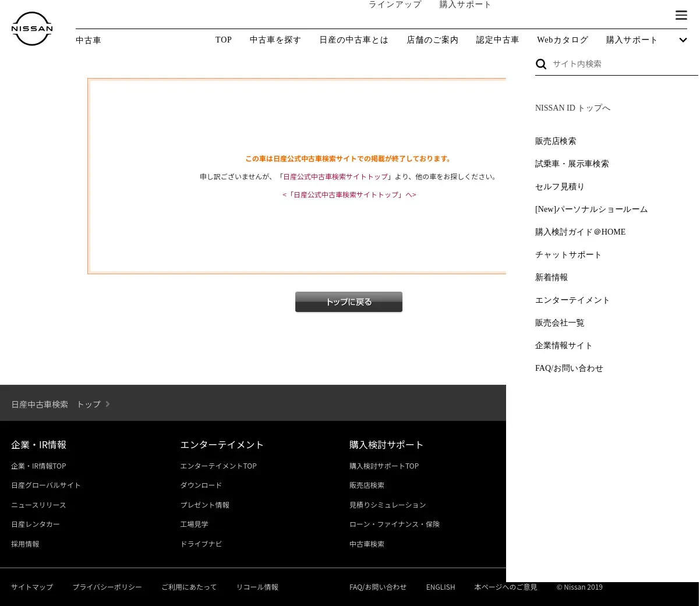The width and height of the screenshot is (700, 606).
Task: Open 中古車検索 footer link
Action: click(x=367, y=544)
